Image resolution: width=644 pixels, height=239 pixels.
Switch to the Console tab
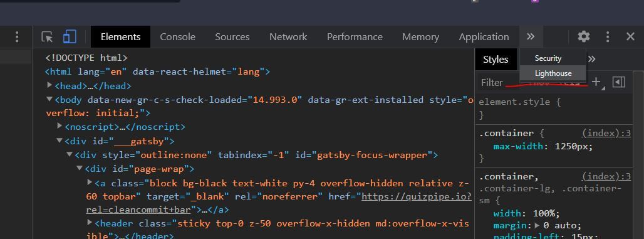pos(177,36)
